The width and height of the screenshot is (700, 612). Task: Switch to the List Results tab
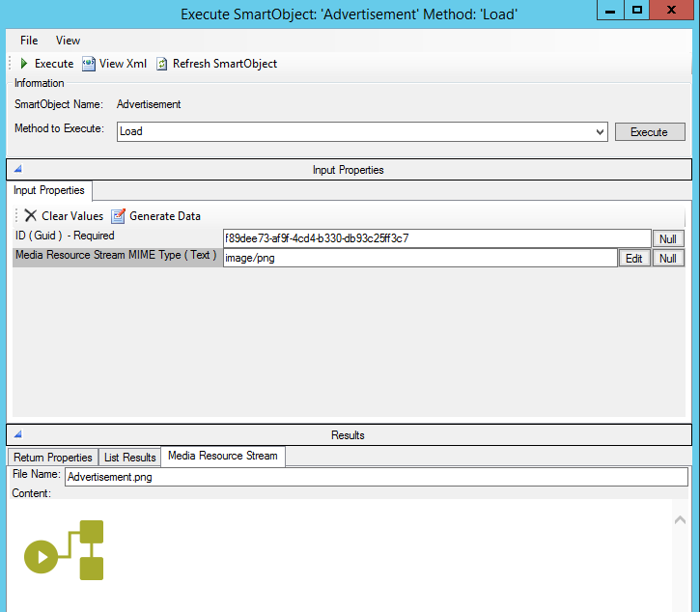click(129, 458)
